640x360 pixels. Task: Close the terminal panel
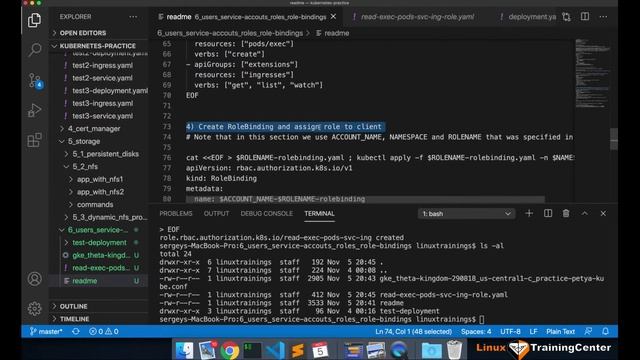[x=603, y=213]
